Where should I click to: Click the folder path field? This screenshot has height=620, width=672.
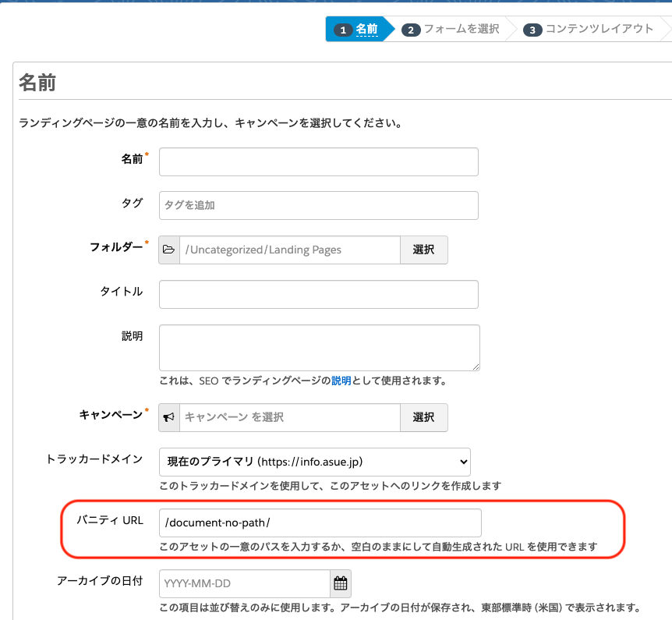click(x=290, y=250)
